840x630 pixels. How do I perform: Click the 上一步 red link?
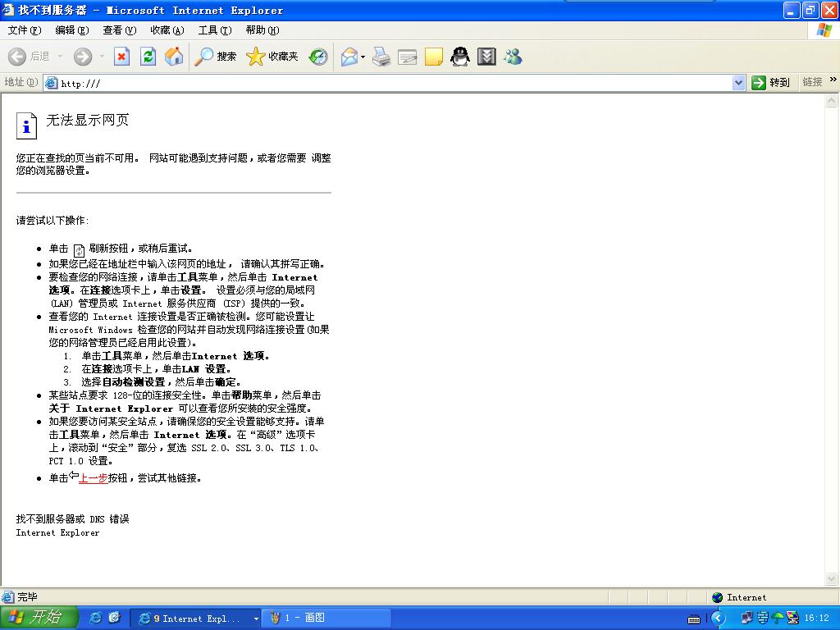(x=94, y=478)
